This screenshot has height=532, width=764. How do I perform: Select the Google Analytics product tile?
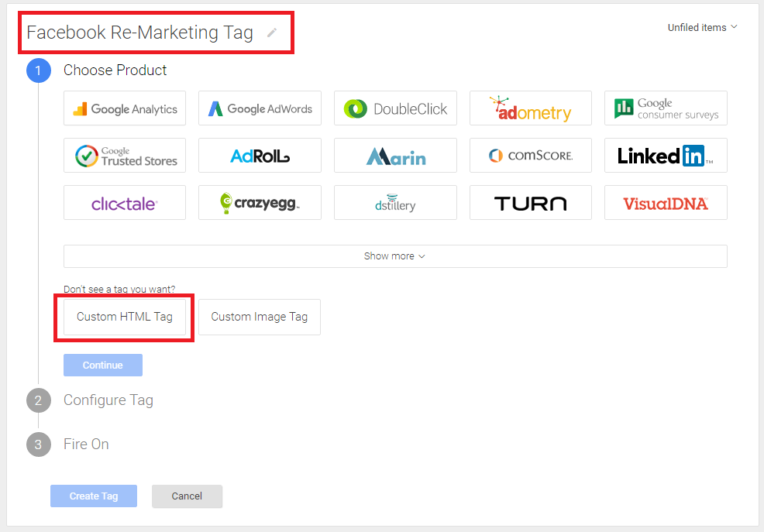125,108
